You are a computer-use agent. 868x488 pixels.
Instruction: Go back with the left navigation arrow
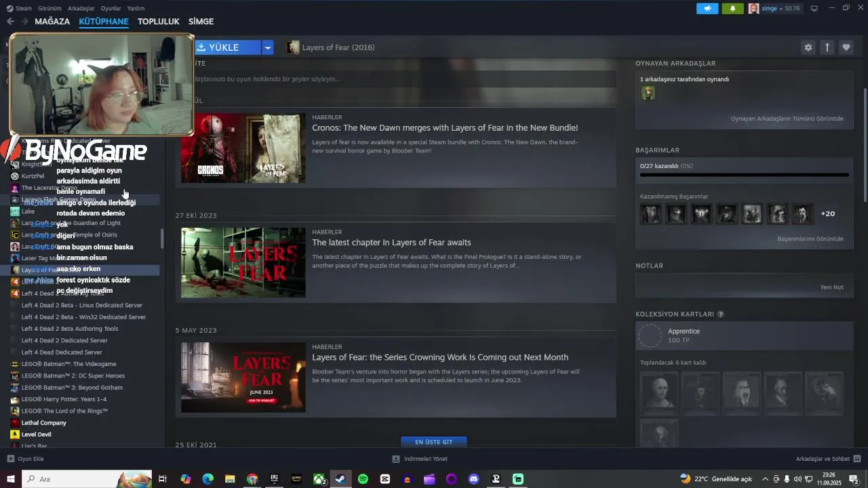10,22
